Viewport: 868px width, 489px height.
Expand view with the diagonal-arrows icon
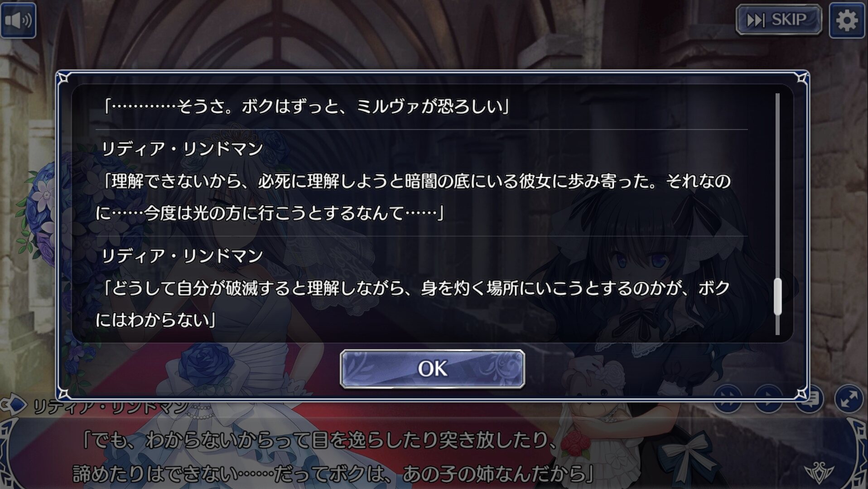pos(849,398)
